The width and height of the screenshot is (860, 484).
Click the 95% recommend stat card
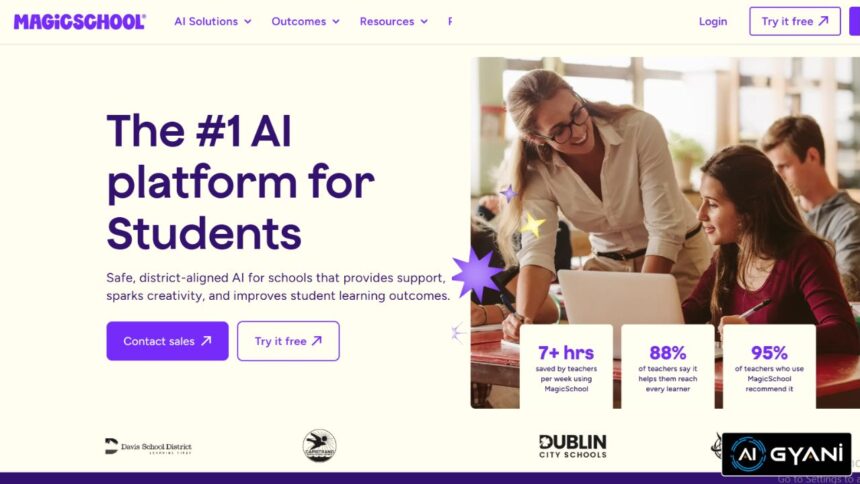pyautogui.click(x=769, y=366)
